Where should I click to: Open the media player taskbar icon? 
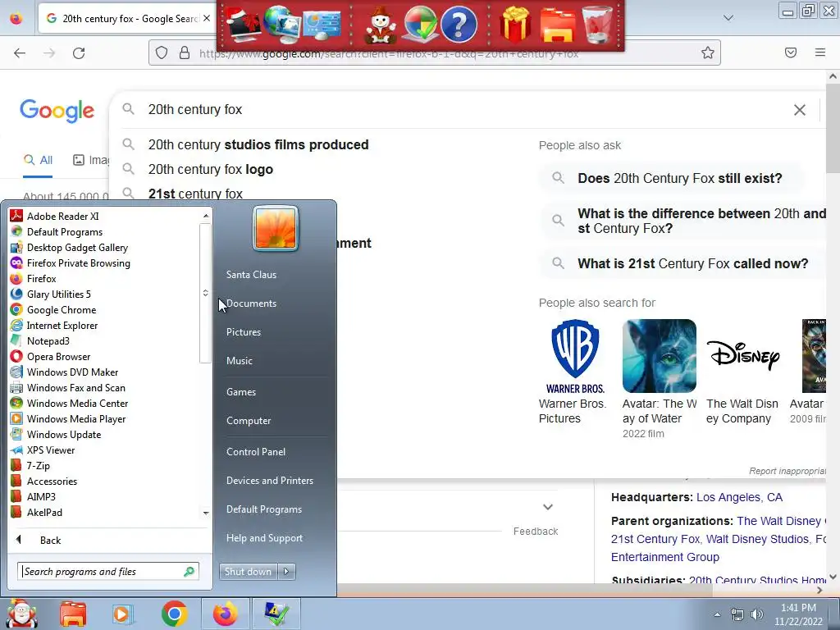pyautogui.click(x=122, y=614)
